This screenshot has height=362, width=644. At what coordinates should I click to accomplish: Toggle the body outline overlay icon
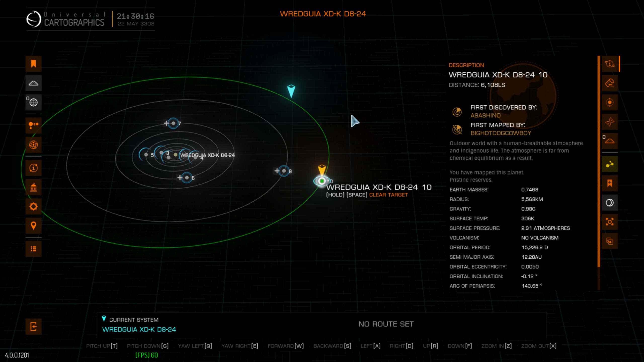coord(610,203)
